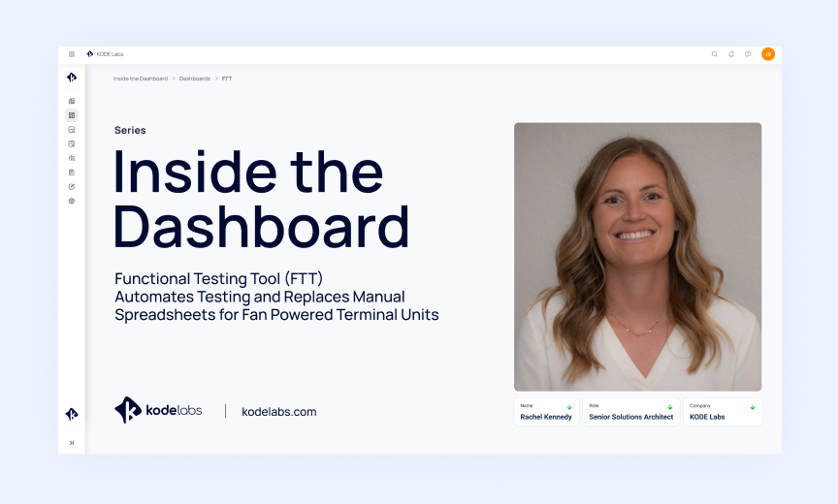Viewport: 838px width, 504px height.
Task: Open the notifications bell
Action: (x=731, y=54)
